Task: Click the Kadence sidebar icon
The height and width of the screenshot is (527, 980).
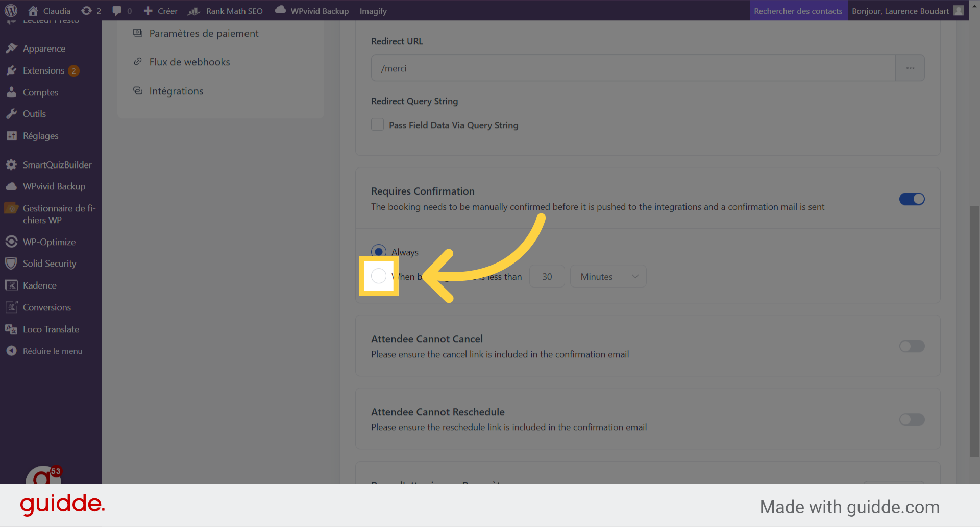Action: (x=11, y=285)
